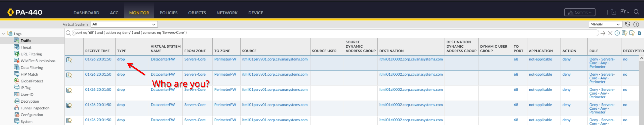Open Configuration logs
Viewport: 644px width, 125px height.
[x=32, y=115]
